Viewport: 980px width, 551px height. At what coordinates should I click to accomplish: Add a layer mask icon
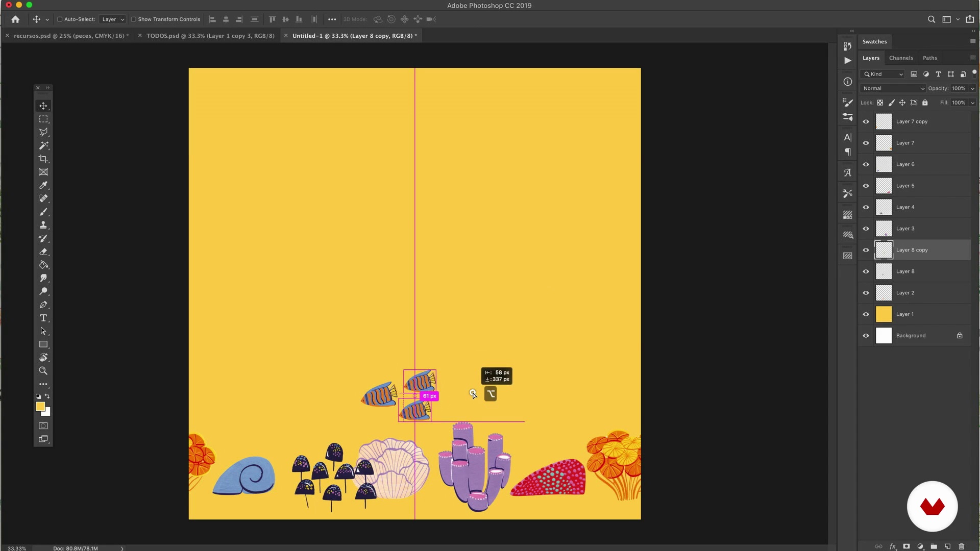point(906,546)
